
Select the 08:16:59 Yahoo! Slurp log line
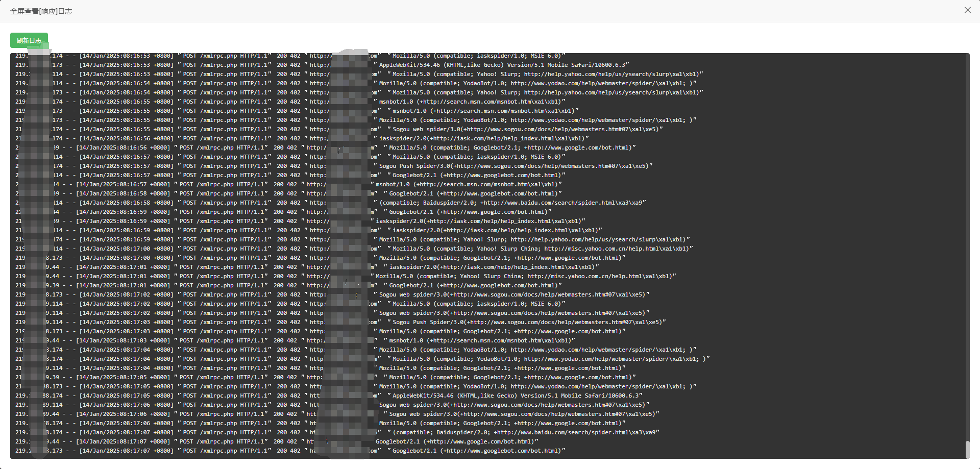(353, 239)
